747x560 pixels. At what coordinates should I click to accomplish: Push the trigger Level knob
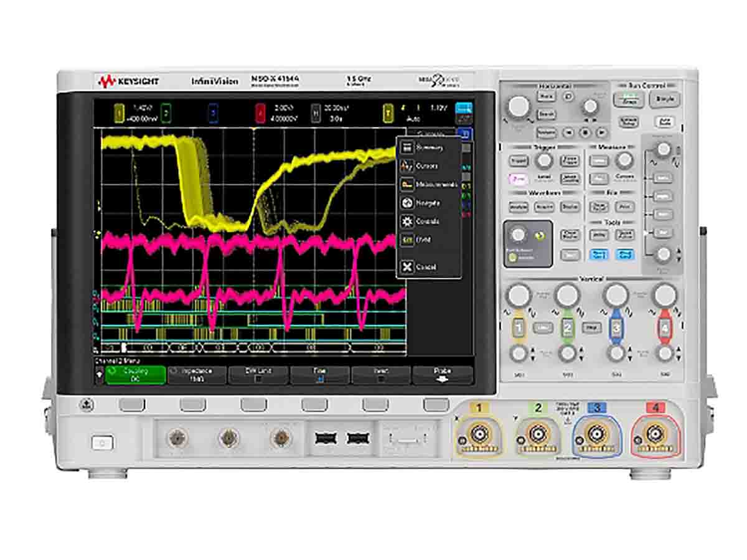pos(545,161)
